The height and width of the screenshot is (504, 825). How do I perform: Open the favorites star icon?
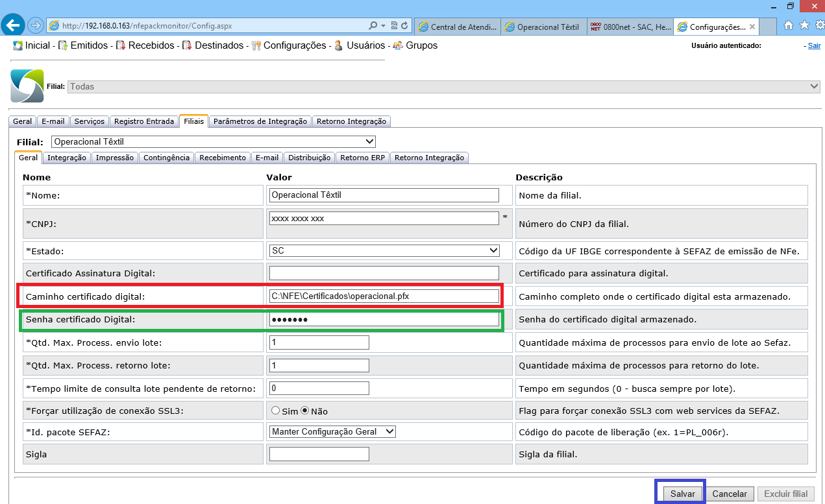click(x=804, y=26)
